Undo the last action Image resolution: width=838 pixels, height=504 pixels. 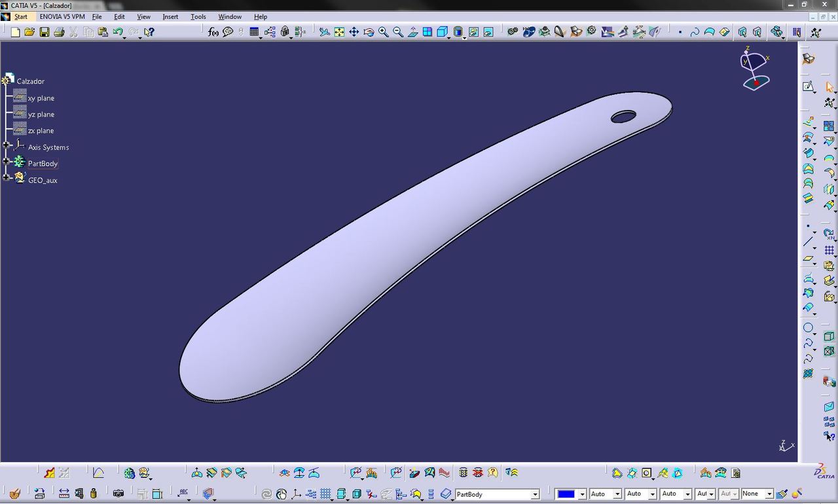[x=117, y=31]
